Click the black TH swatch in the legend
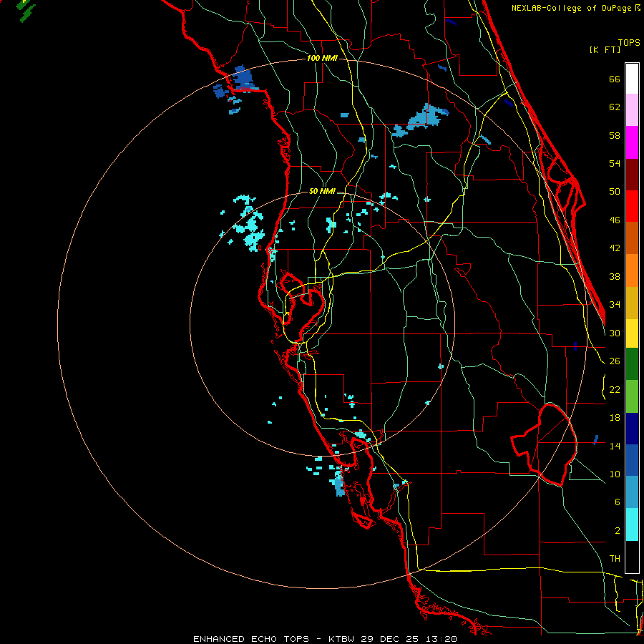The height and width of the screenshot is (644, 644). coord(632,557)
